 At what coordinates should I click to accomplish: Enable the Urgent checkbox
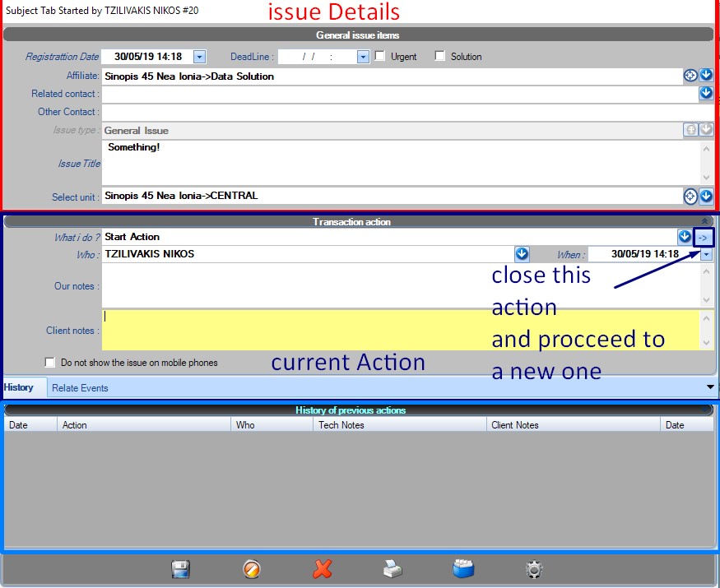click(380, 57)
